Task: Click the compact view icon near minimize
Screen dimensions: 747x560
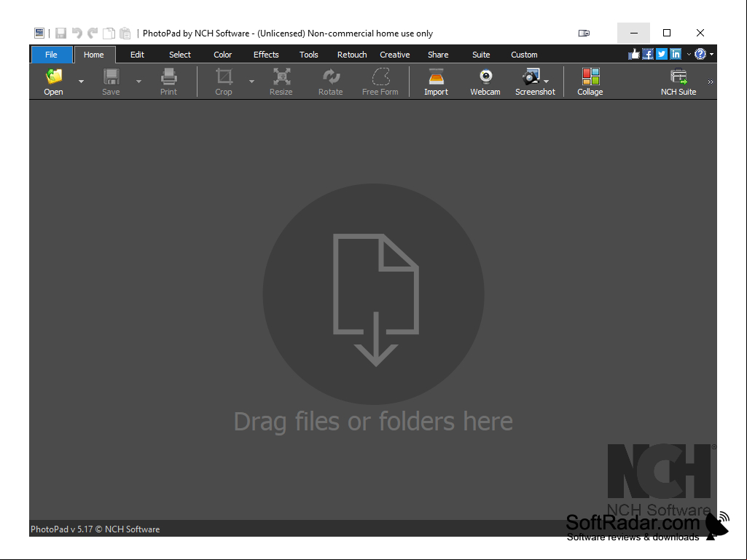Action: (584, 33)
